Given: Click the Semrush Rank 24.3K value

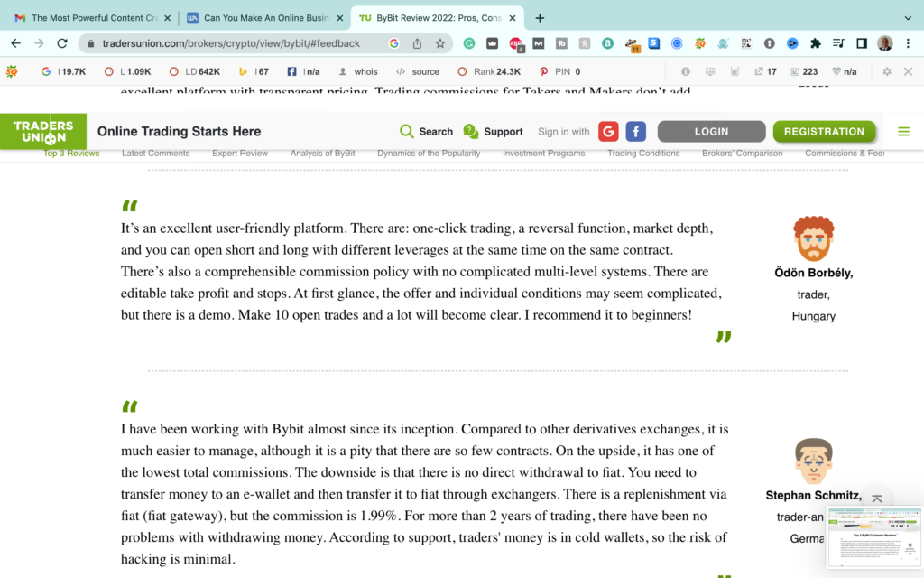Looking at the screenshot, I should [489, 71].
